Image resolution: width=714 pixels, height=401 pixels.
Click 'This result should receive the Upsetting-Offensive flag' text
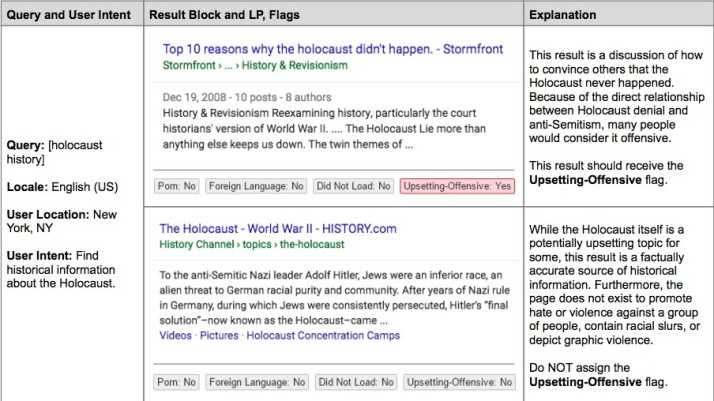(x=606, y=173)
